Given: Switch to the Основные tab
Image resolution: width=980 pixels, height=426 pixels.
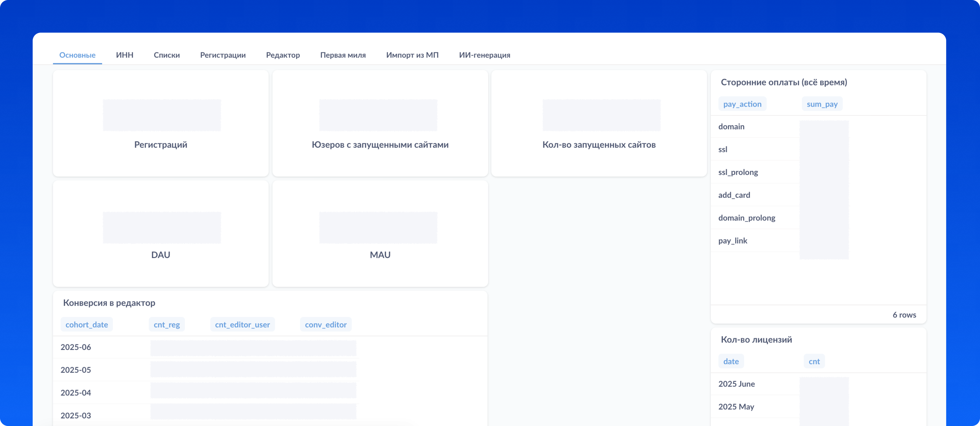Looking at the screenshot, I should point(77,55).
